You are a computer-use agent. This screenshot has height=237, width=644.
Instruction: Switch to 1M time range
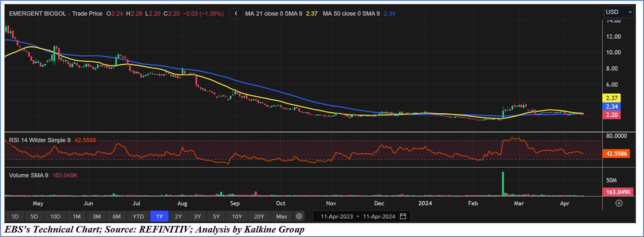(76, 216)
